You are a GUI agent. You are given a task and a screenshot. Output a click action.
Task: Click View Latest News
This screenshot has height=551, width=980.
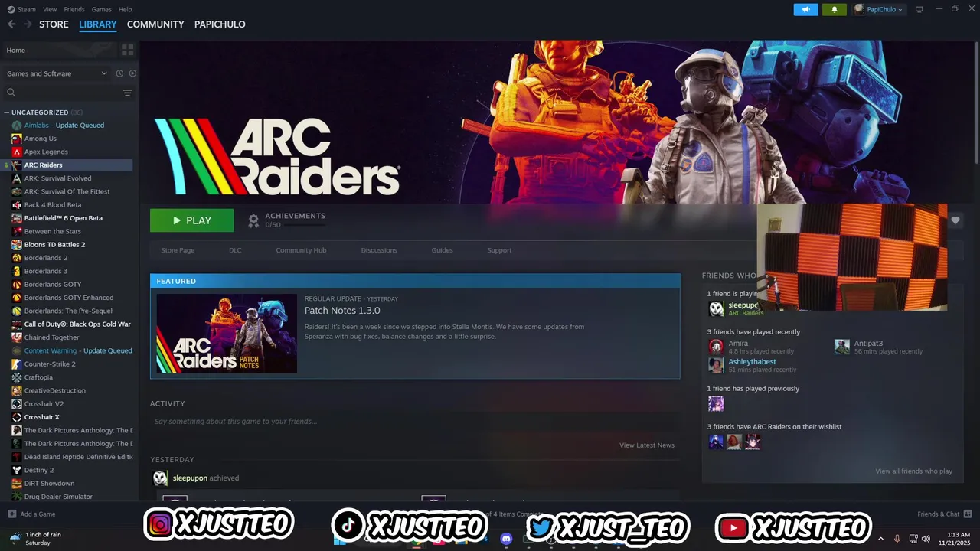(647, 445)
